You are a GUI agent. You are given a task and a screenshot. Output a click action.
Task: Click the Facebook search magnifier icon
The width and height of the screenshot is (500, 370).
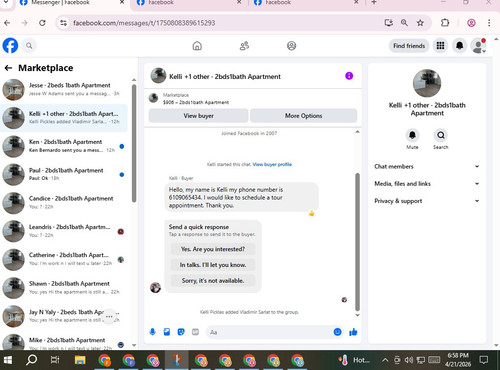point(29,46)
